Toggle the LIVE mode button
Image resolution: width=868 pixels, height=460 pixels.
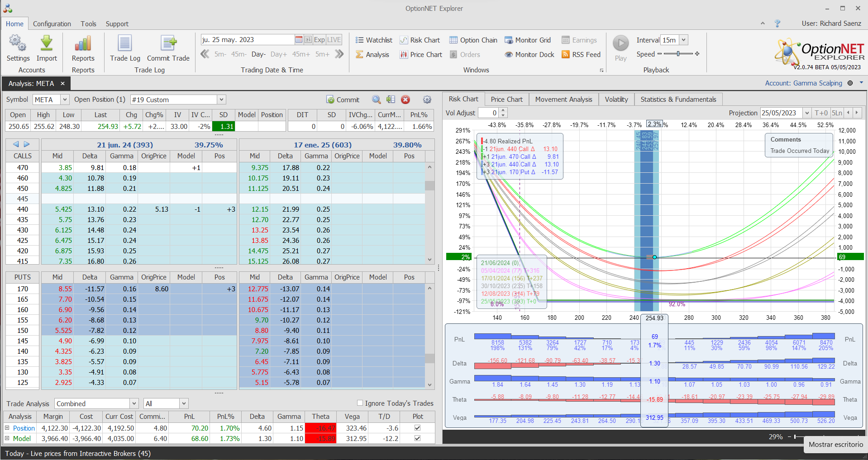coord(334,40)
